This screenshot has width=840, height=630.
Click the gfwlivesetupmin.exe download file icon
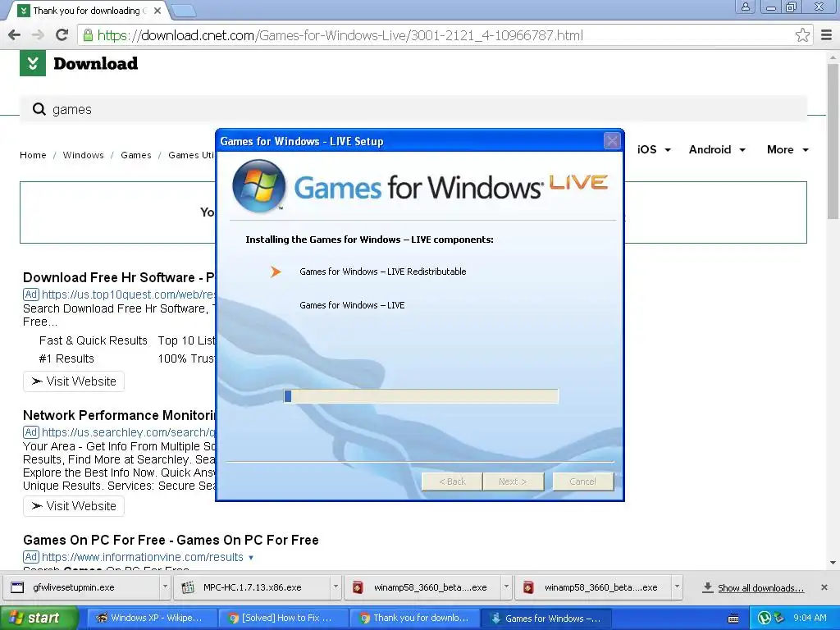(x=18, y=587)
